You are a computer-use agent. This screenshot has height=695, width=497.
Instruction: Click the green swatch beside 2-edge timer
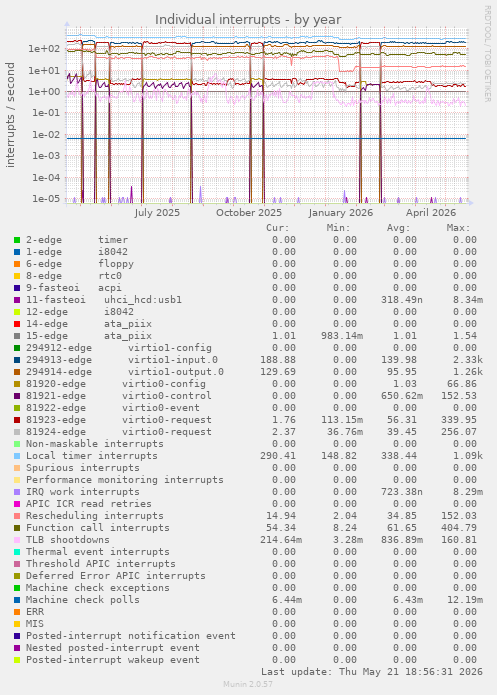(17, 240)
